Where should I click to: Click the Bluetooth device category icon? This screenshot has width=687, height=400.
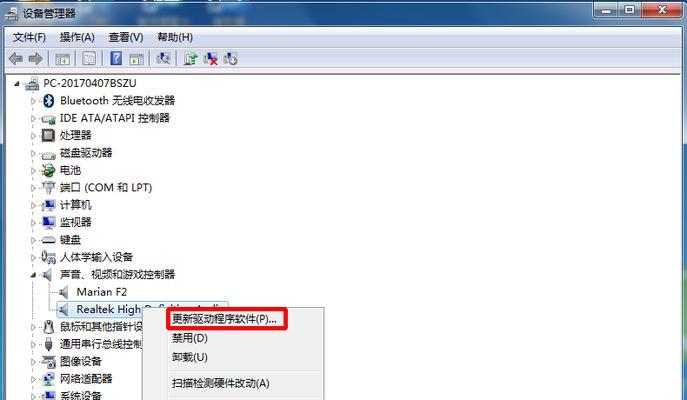[49, 100]
